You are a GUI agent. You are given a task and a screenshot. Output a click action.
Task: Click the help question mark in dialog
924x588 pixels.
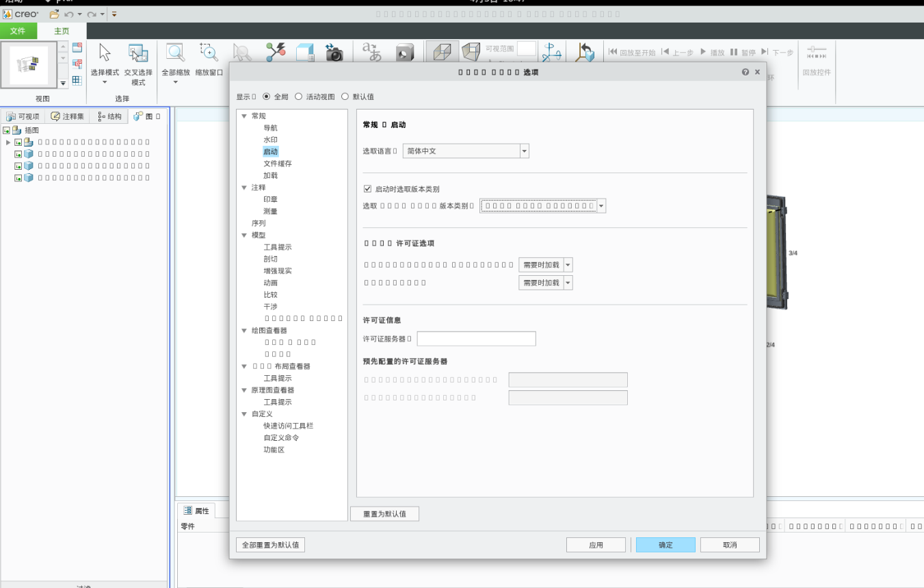tap(745, 72)
